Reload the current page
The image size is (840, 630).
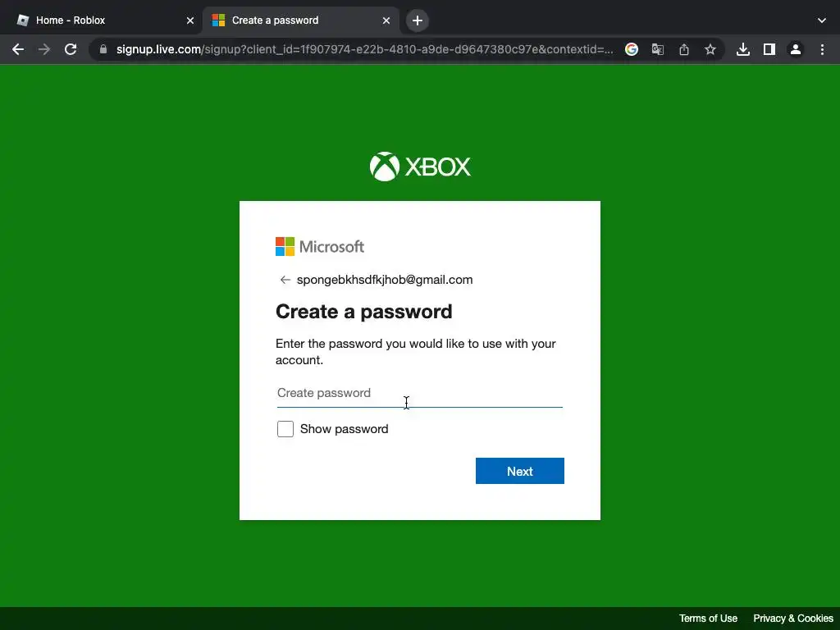tap(71, 49)
